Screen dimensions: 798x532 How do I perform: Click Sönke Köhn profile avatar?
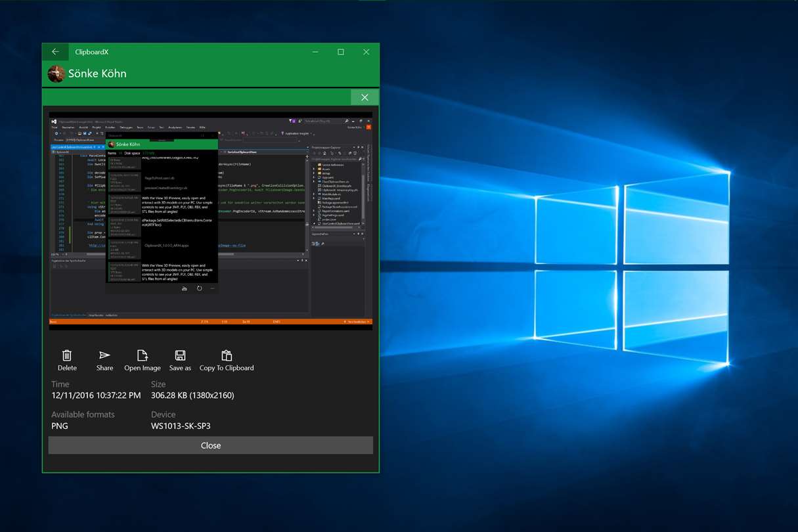coord(56,74)
